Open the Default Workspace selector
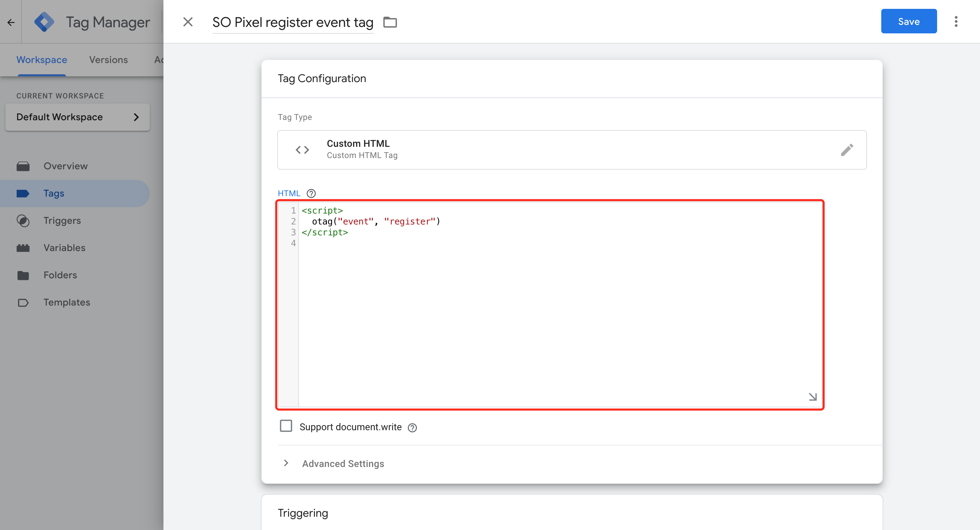This screenshot has height=530, width=980. (x=78, y=117)
